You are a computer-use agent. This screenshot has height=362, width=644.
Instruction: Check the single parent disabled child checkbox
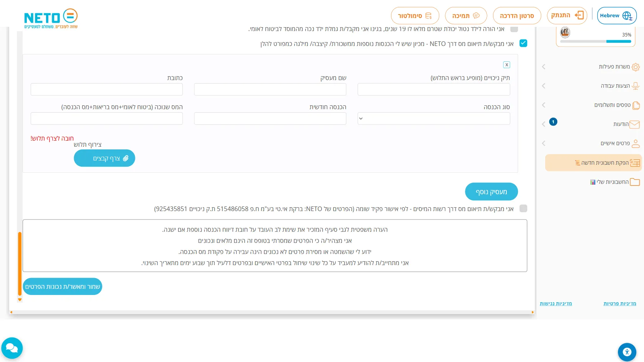(514, 29)
